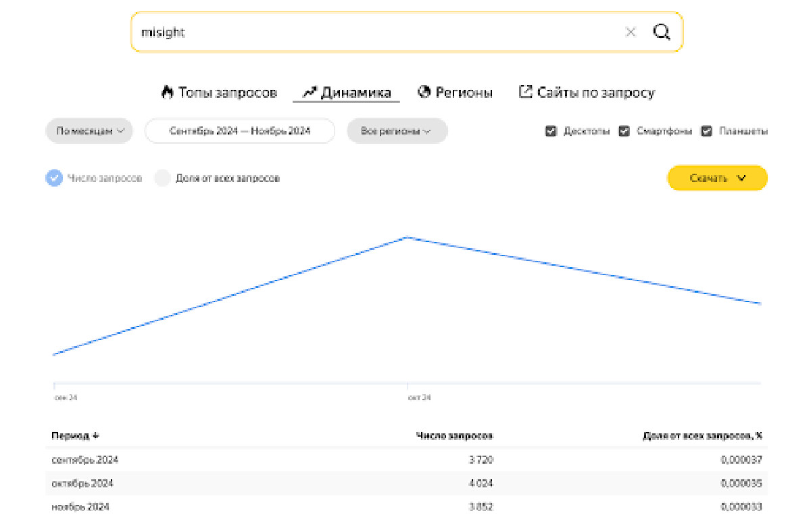
Task: Click sort arrow next to Период header
Action: [95, 436]
